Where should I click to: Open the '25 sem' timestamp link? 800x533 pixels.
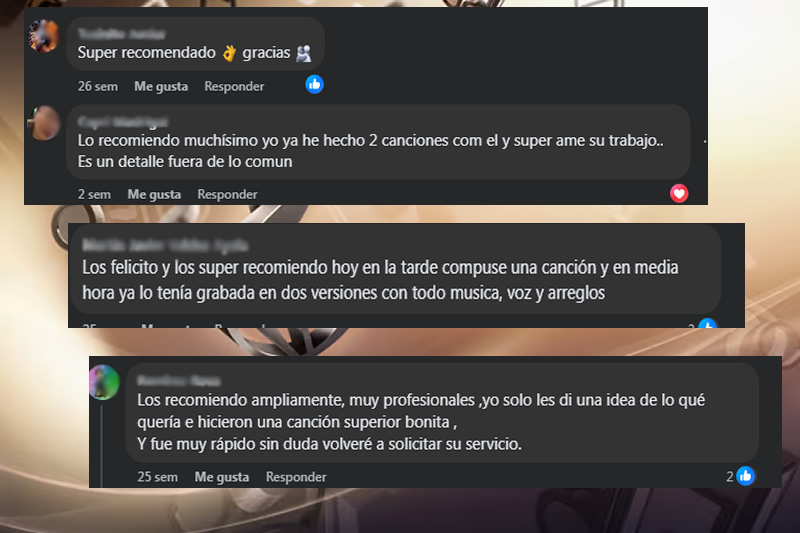(157, 477)
